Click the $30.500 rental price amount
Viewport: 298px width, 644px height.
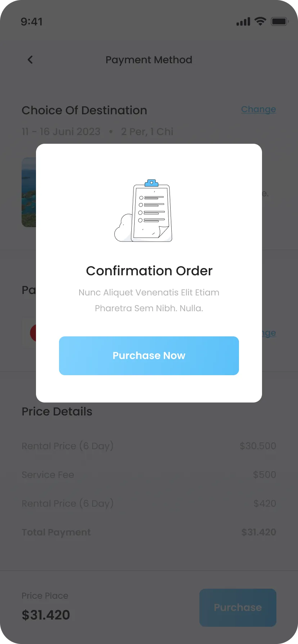pos(258,446)
